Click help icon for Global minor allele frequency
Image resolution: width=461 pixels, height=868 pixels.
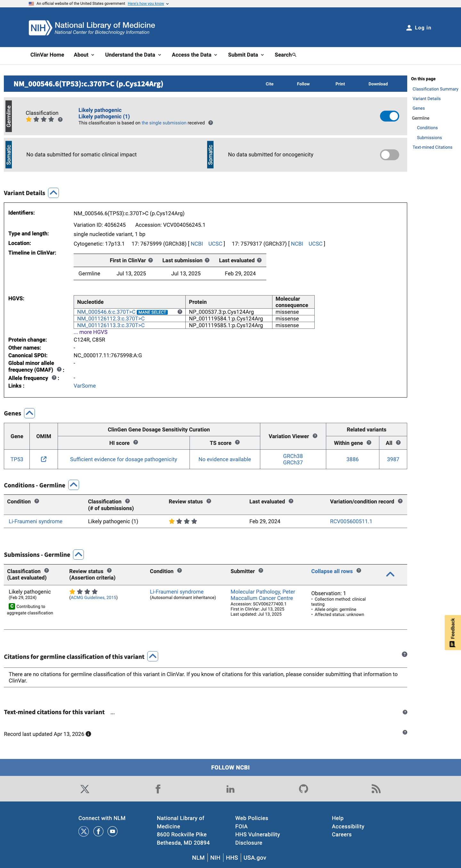[59, 369]
